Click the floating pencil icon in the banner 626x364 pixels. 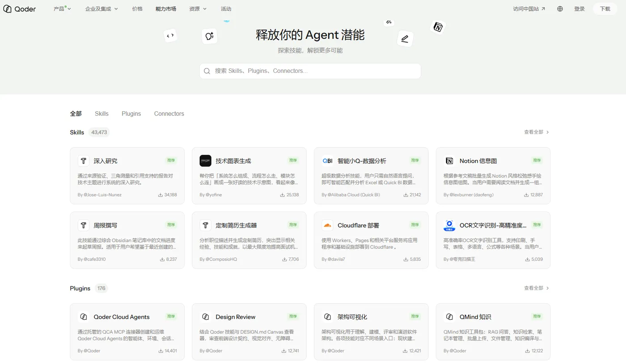point(405,39)
